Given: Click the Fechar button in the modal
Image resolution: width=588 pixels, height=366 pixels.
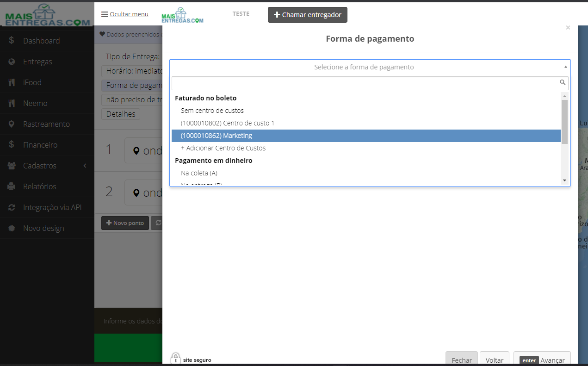Looking at the screenshot, I should click(x=462, y=359).
